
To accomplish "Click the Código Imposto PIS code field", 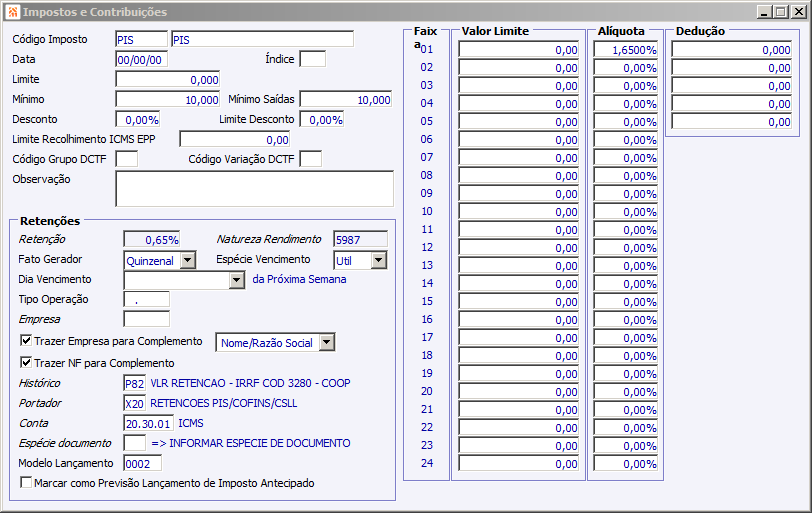I will pos(141,39).
